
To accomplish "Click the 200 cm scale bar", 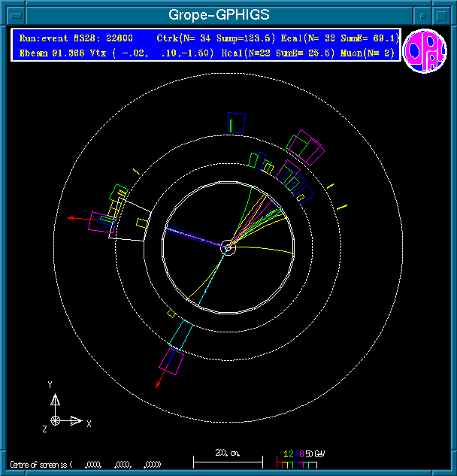I will (228, 459).
